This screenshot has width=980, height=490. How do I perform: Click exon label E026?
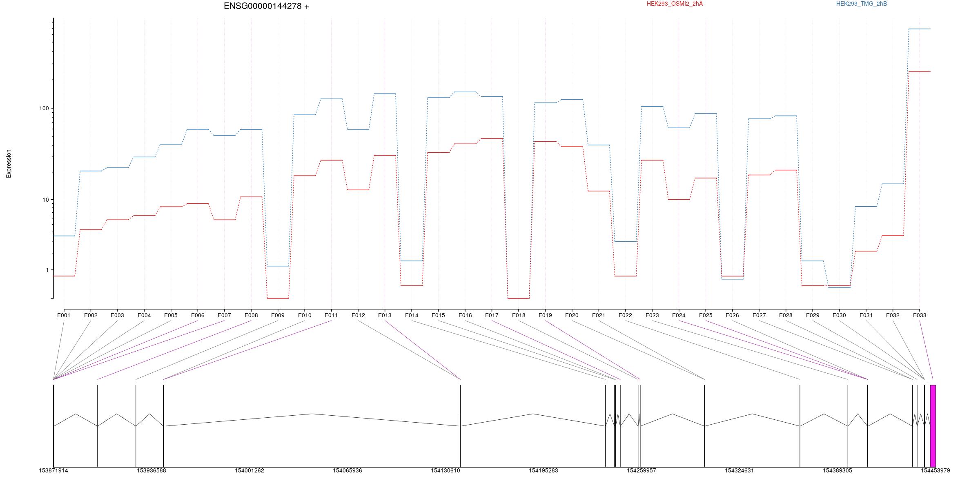pos(732,315)
